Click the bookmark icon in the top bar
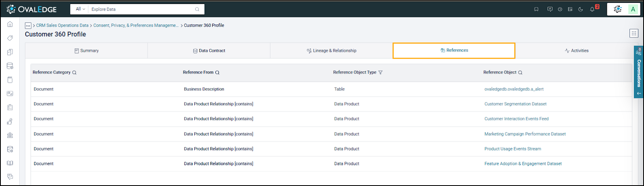The image size is (644, 186). [x=536, y=9]
